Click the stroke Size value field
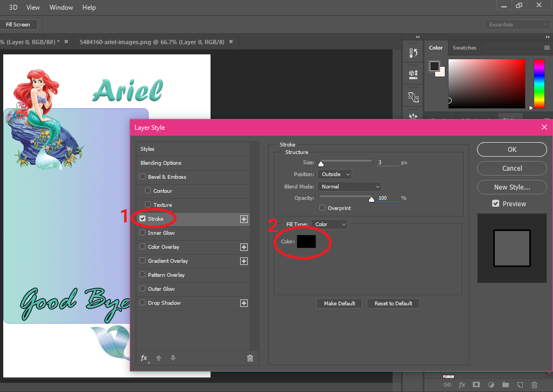The width and height of the screenshot is (553, 392). 388,163
